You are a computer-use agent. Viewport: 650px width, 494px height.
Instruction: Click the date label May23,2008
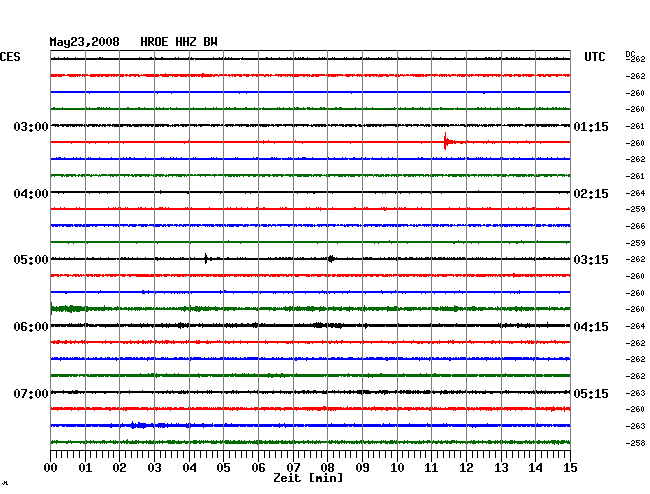coord(85,42)
